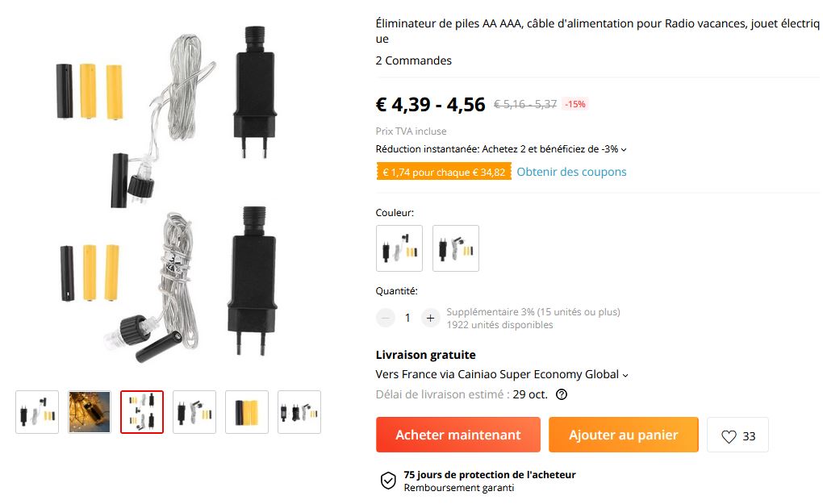Select the currently highlighted third thumbnail

pos(142,412)
